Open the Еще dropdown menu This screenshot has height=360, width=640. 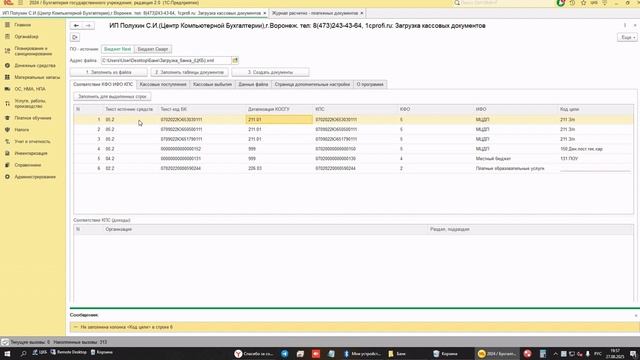click(x=627, y=37)
